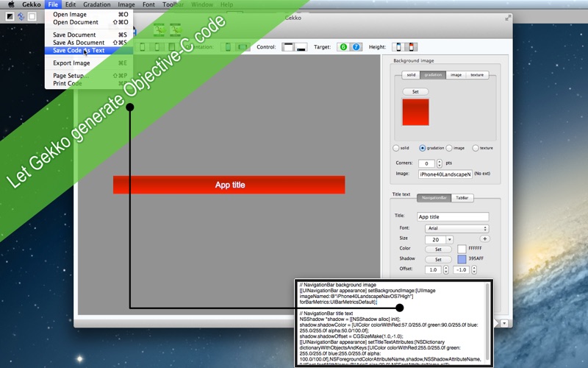Open the Font popup showing Arial
The image size is (588, 368).
pos(456,228)
